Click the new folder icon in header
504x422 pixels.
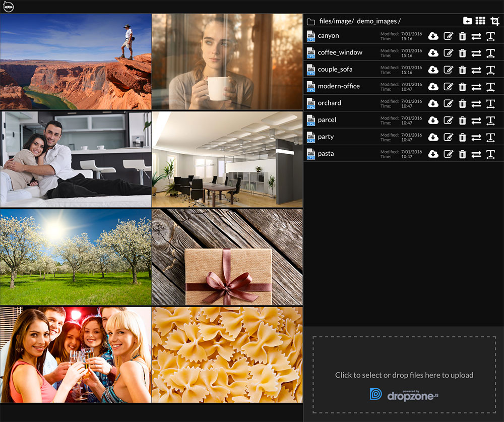coord(467,21)
